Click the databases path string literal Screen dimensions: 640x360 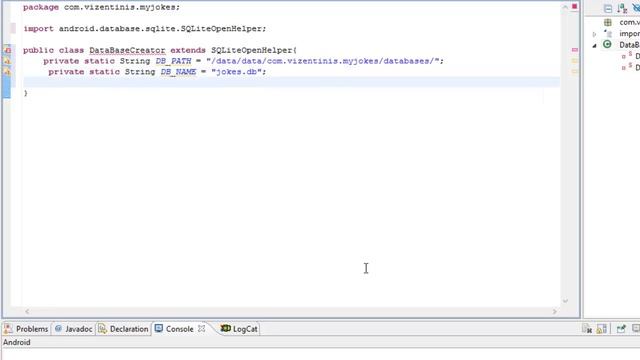click(322, 61)
